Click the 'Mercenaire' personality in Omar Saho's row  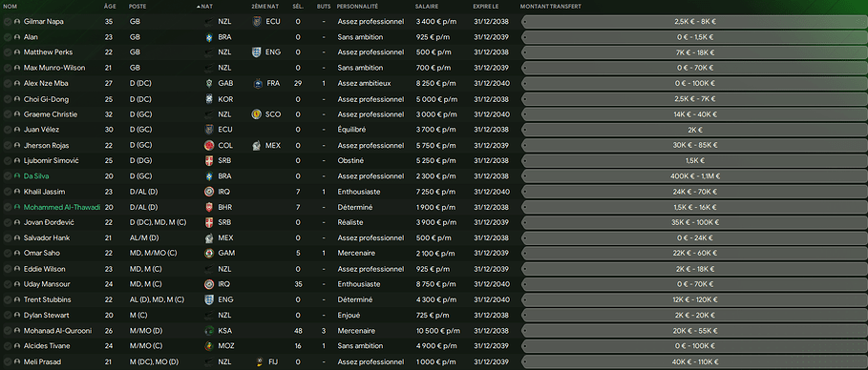coord(356,254)
